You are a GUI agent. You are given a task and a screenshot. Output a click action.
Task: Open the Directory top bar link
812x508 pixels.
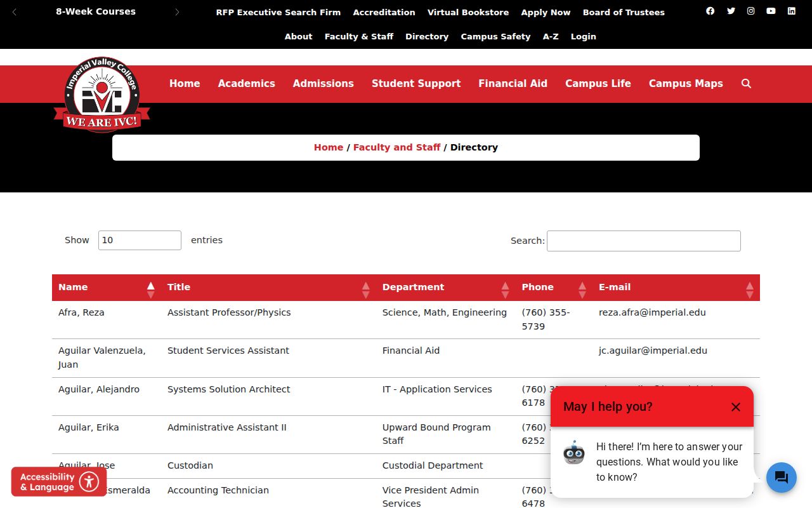427,37
